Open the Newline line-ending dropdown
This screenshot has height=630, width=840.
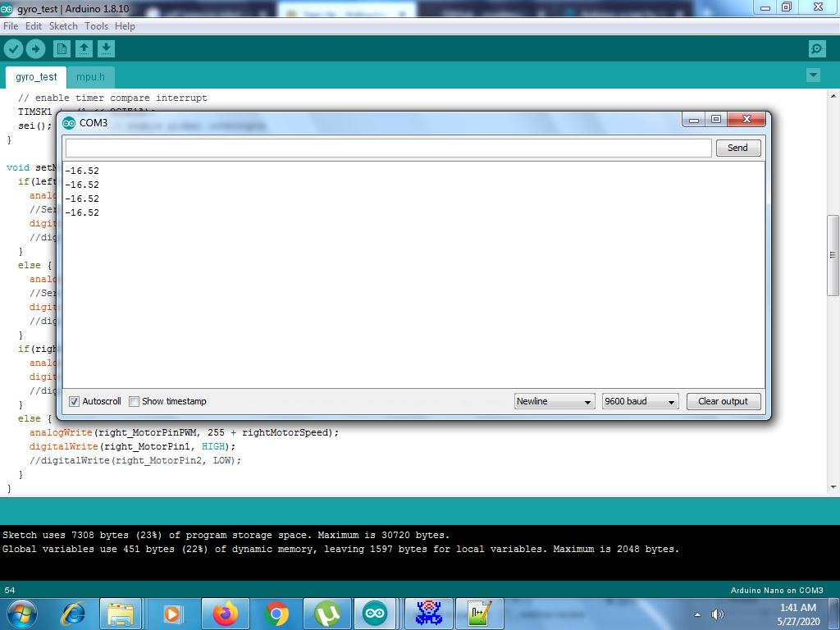click(555, 401)
